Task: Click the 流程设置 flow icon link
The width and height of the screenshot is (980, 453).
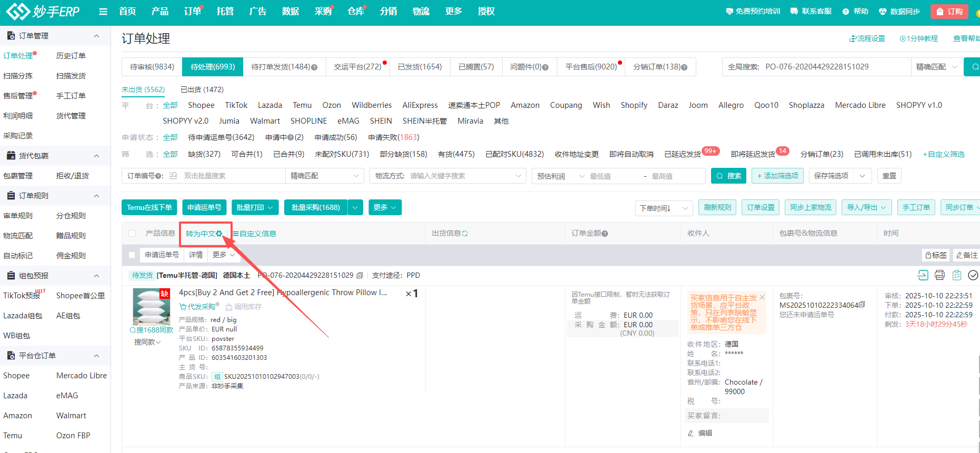Action: (867, 38)
